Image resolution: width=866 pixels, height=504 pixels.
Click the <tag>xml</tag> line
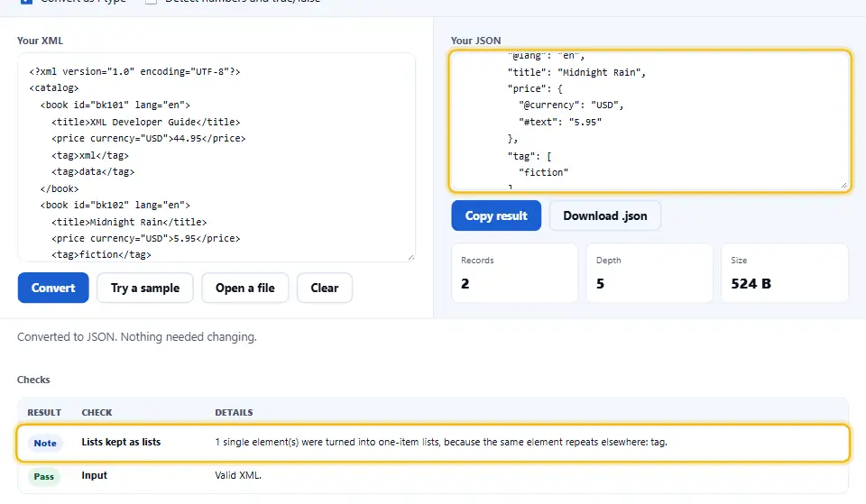[90, 156]
